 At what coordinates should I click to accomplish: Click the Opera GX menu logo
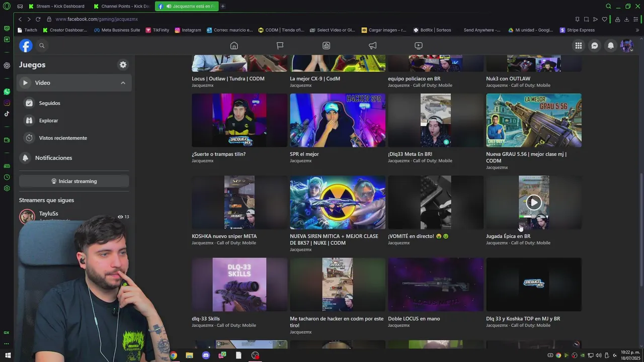7,7
